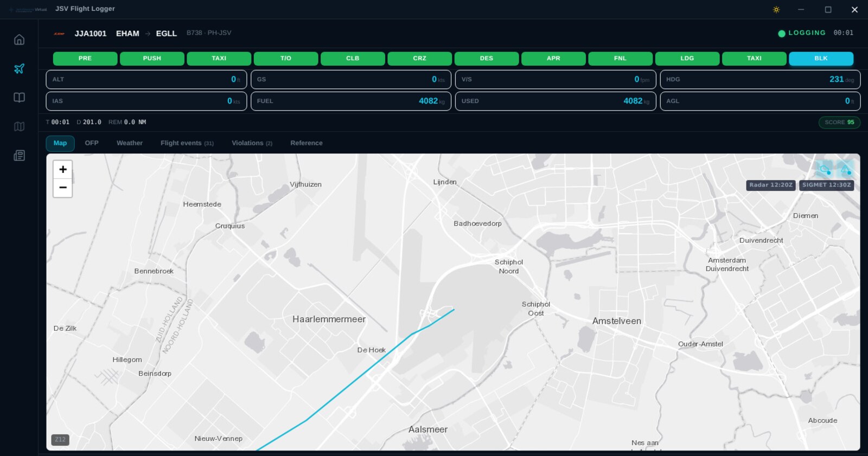Click the Aalsmeer map label

(428, 429)
